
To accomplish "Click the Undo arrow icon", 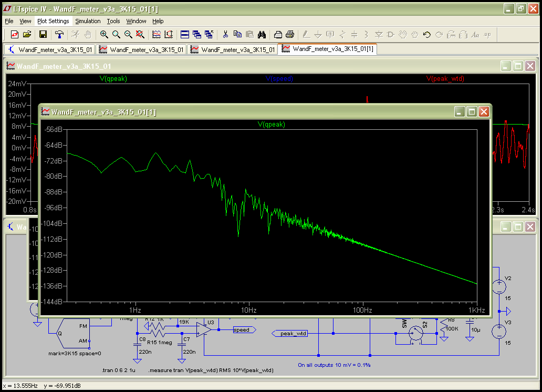I will pos(426,35).
